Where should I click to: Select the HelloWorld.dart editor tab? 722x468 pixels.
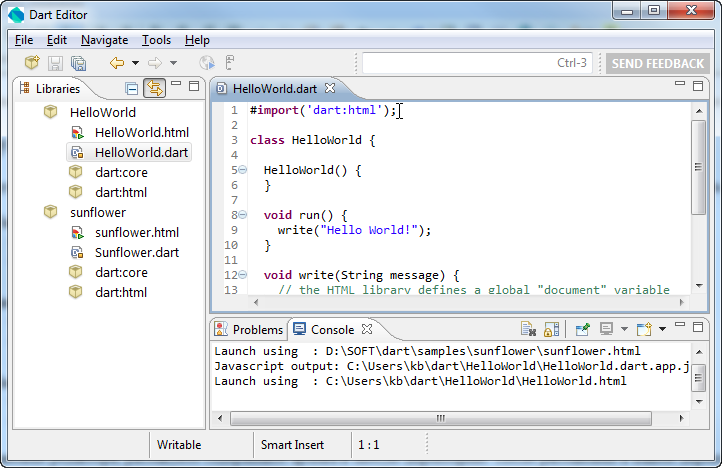tap(274, 88)
